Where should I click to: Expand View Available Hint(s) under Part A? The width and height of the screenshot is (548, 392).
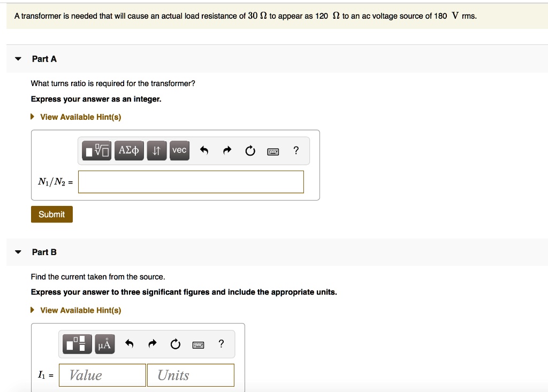(x=80, y=117)
